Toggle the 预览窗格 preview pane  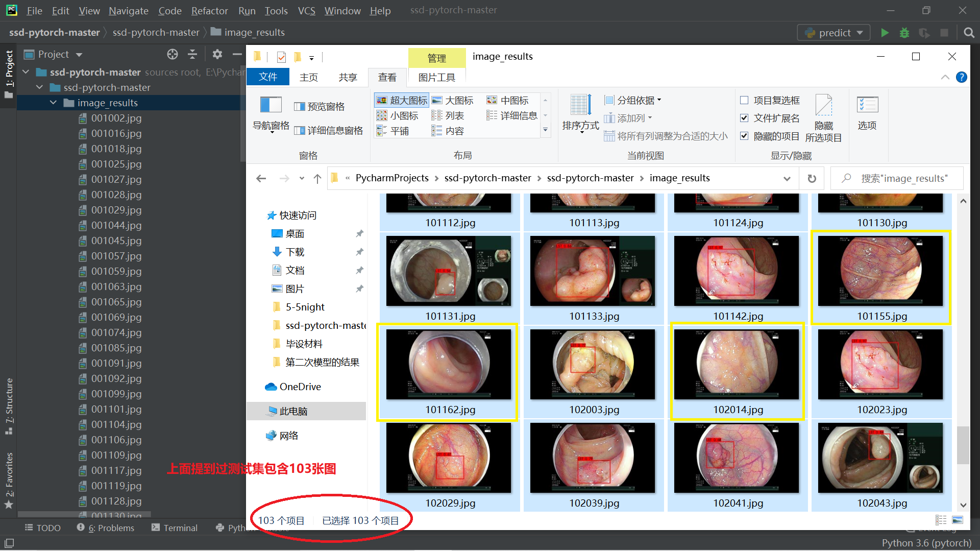(x=320, y=106)
